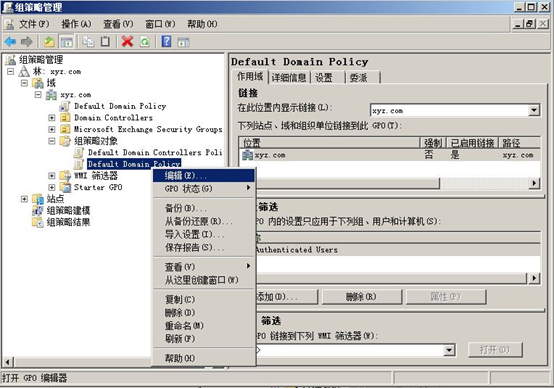Expand the 站点 node
The image size is (554, 388).
pos(24,199)
